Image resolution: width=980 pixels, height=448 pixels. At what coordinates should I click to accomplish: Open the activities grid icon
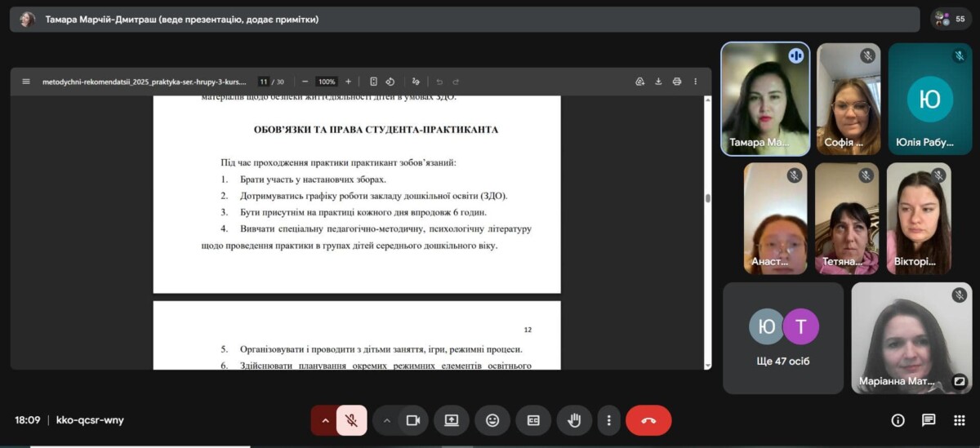pyautogui.click(x=959, y=420)
